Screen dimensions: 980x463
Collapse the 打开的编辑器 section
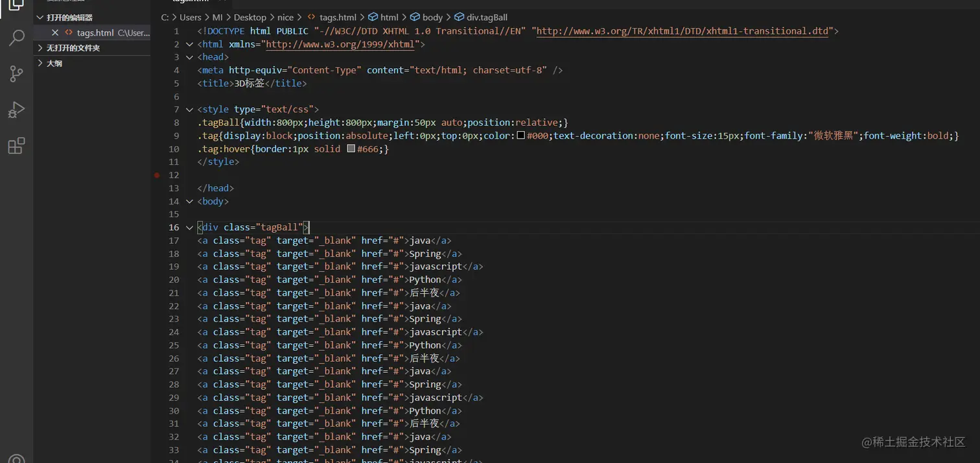[40, 18]
